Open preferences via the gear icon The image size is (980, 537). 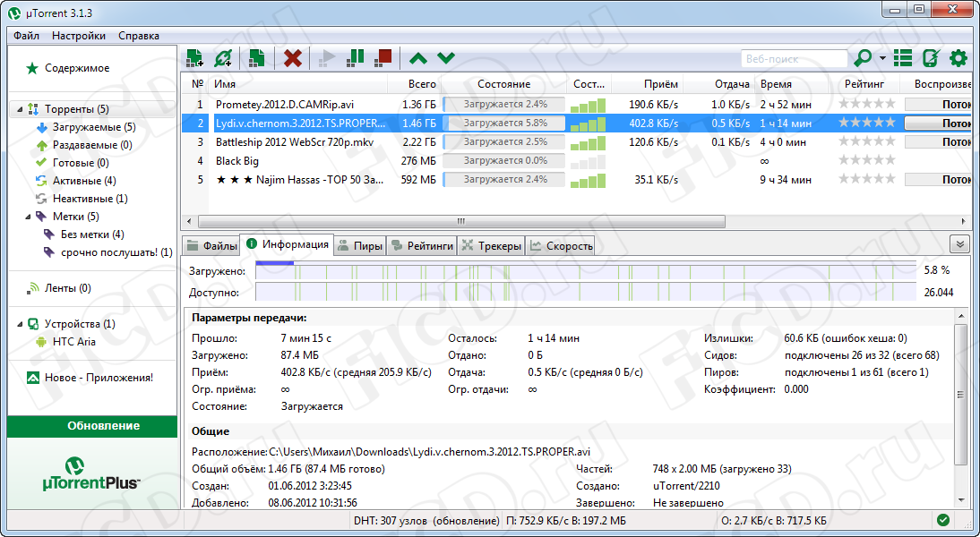(959, 58)
